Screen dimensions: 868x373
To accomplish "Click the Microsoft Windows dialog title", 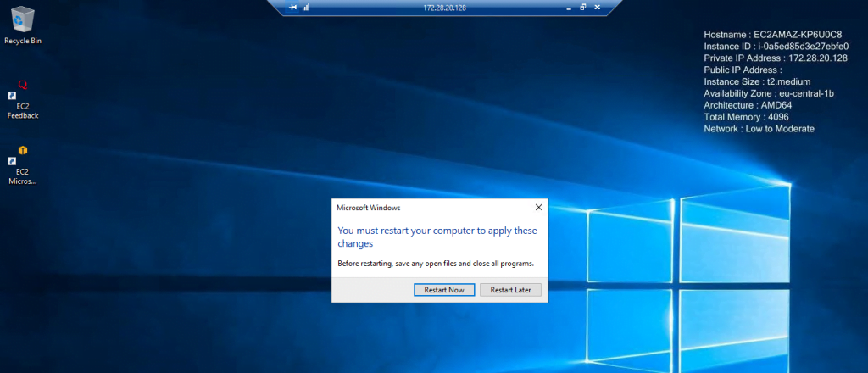I will [x=368, y=208].
